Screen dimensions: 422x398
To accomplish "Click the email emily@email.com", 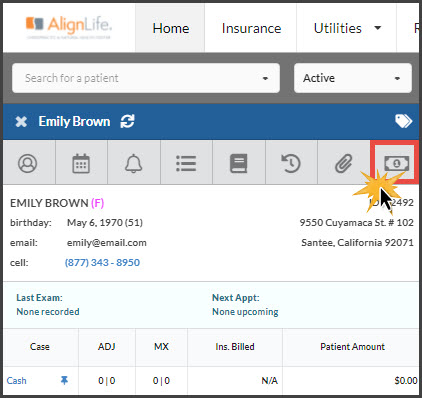I will click(x=107, y=243).
